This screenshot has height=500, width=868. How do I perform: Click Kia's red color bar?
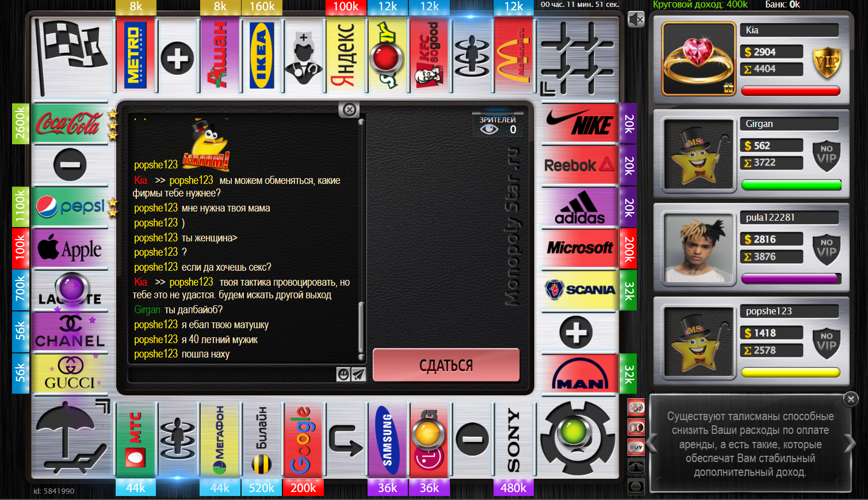791,91
